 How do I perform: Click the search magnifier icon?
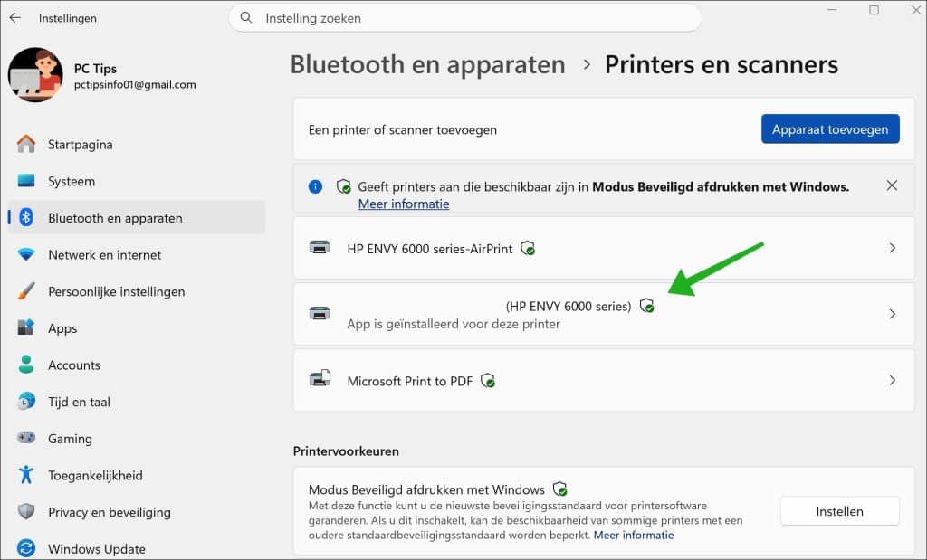tap(246, 18)
